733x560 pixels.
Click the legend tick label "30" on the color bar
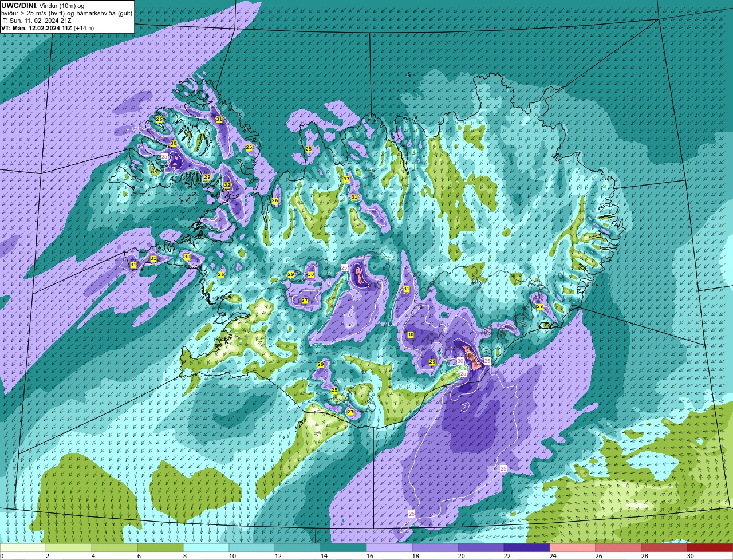pyautogui.click(x=691, y=556)
